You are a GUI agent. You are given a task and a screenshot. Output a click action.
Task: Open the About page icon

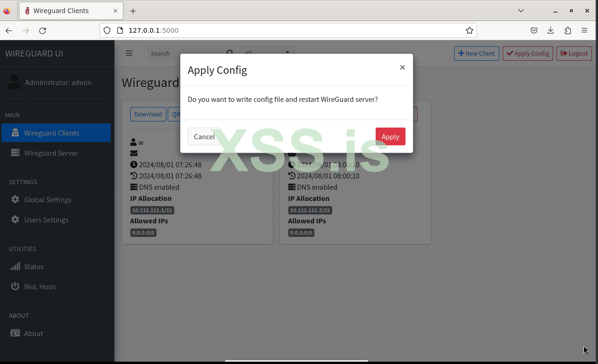tap(15, 333)
